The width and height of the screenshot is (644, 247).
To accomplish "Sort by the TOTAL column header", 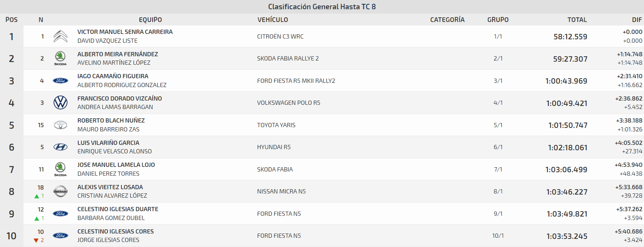I will [x=577, y=20].
